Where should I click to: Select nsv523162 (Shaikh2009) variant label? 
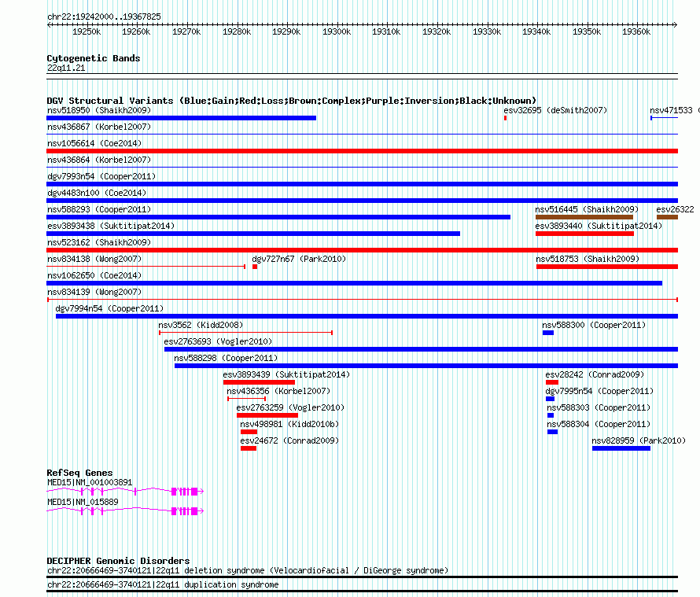[x=99, y=242]
